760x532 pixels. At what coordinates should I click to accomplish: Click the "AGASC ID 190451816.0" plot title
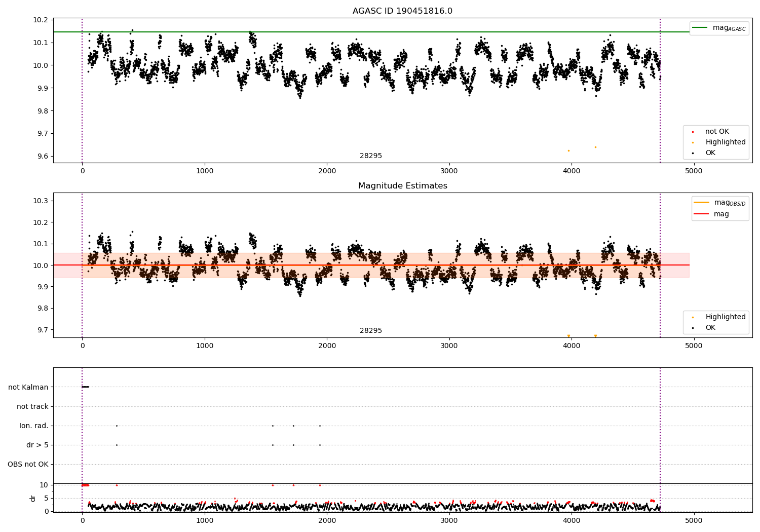coord(402,11)
